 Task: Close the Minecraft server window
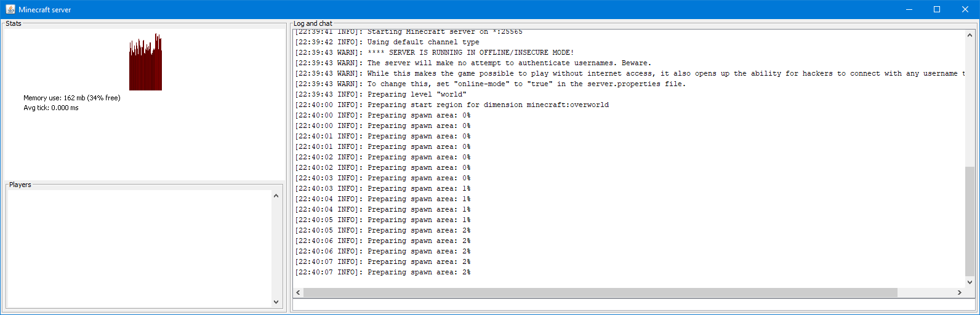tap(965, 9)
